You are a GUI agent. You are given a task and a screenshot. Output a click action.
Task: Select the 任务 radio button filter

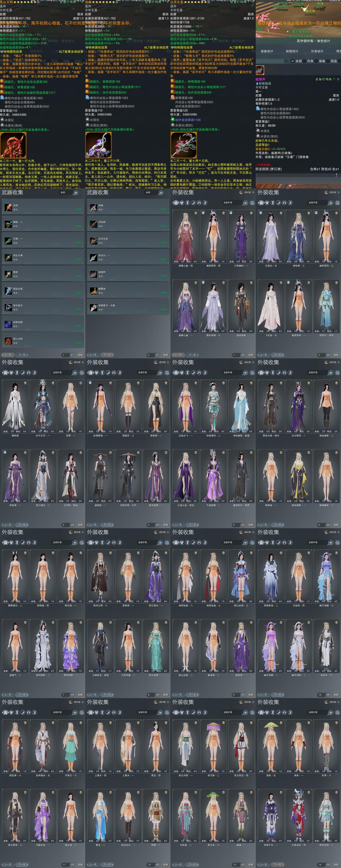304,61
